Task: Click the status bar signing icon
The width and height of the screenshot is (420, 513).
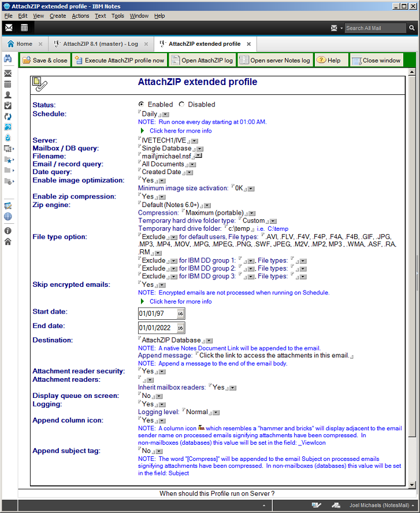Action: tap(316, 505)
